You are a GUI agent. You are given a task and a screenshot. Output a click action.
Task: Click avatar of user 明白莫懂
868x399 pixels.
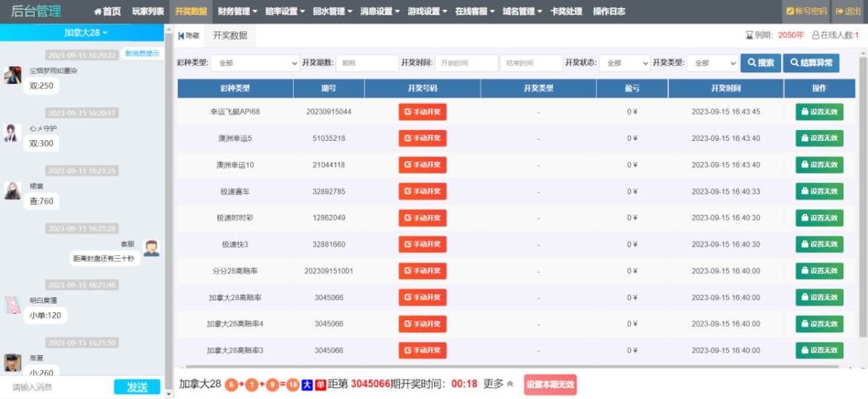[x=12, y=304]
